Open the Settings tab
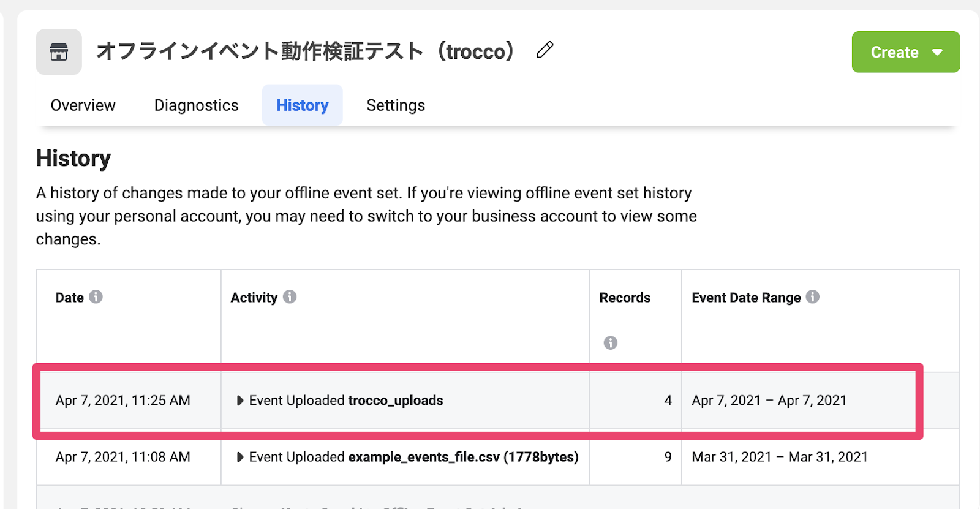Viewport: 980px width, 509px height. pyautogui.click(x=396, y=105)
